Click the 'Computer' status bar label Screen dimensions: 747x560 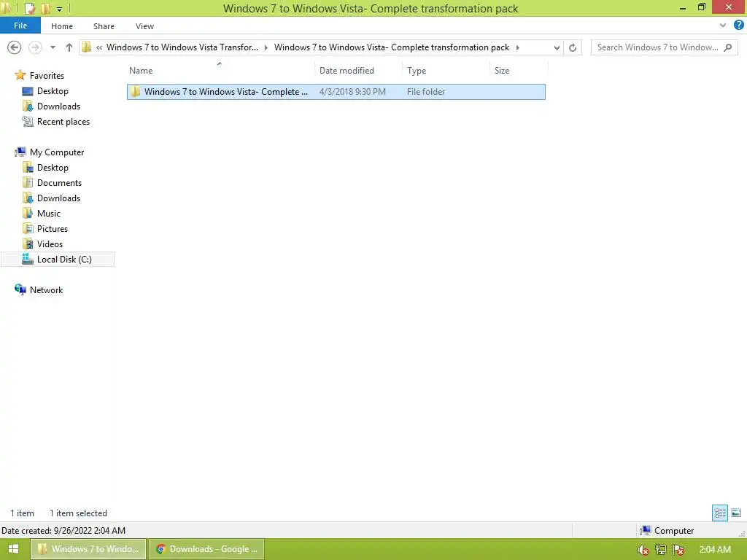point(673,531)
